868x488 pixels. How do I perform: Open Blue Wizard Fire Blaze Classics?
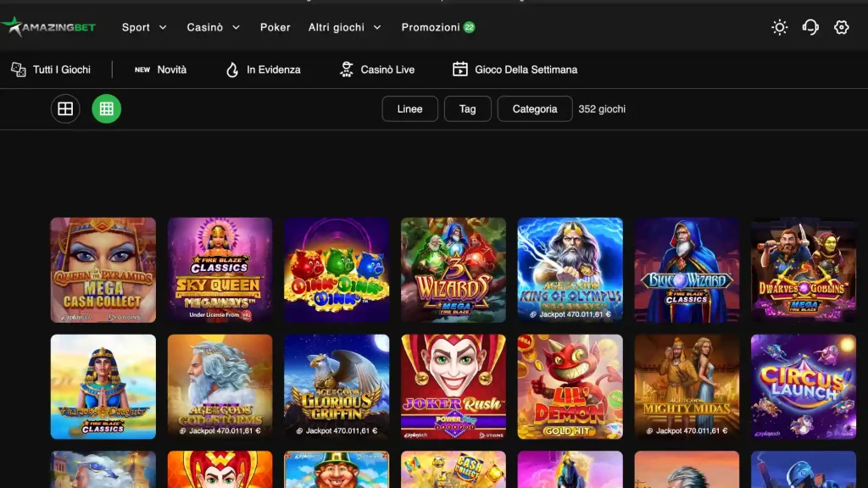click(x=687, y=270)
